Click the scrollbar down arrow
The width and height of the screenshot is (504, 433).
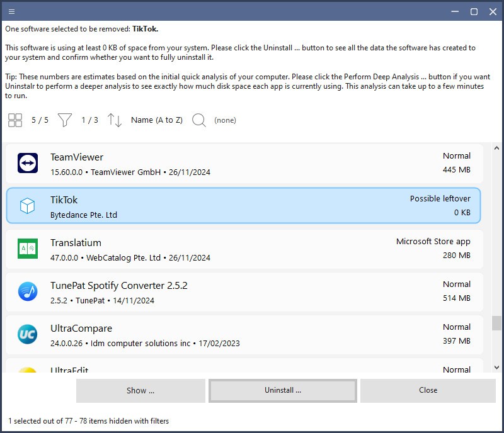[496, 368]
